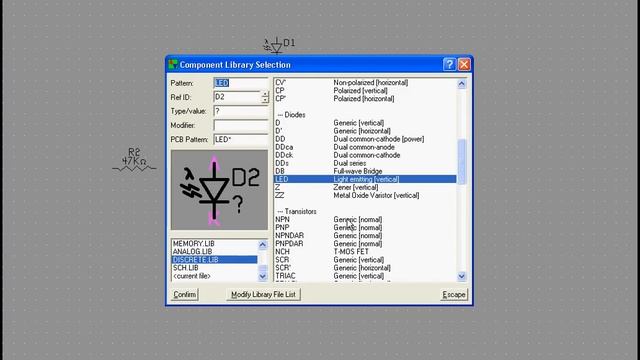
Task: Decrease Ref ID with the down spinner
Action: (265, 100)
